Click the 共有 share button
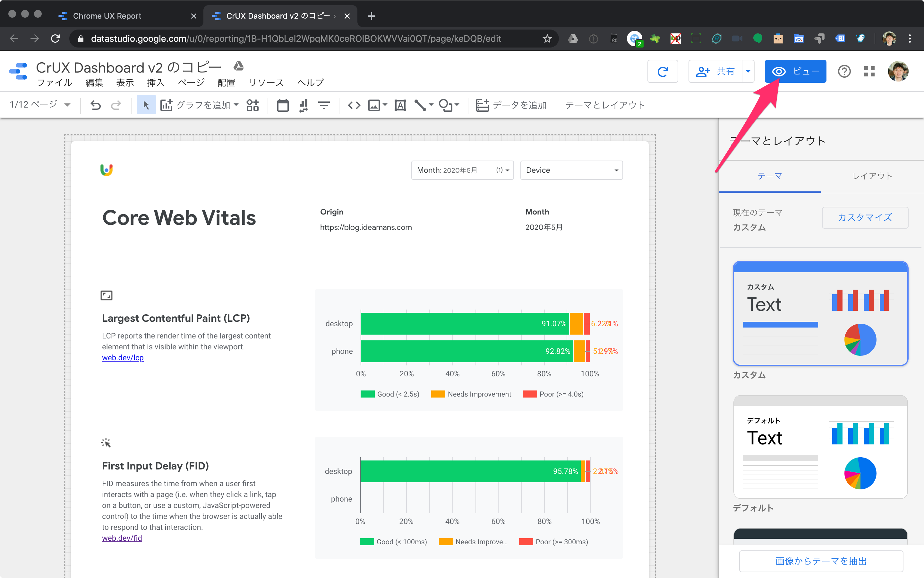924x578 pixels. (715, 72)
